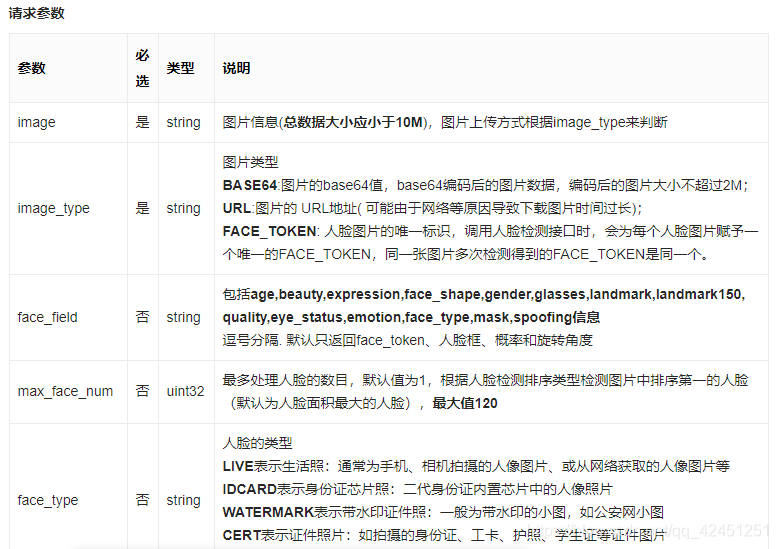Click the bold 'IDCARD' keyword
Screen dimensions: 778x549
tap(249, 489)
